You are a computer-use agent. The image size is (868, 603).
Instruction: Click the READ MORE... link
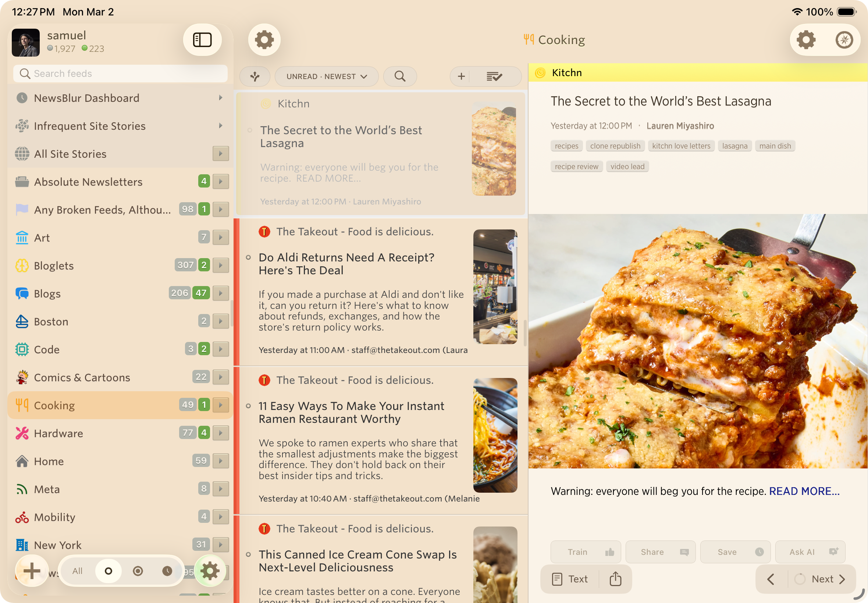click(804, 491)
